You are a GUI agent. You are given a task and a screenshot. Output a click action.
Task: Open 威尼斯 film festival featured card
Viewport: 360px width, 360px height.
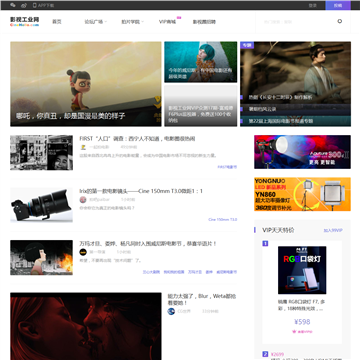(x=201, y=62)
